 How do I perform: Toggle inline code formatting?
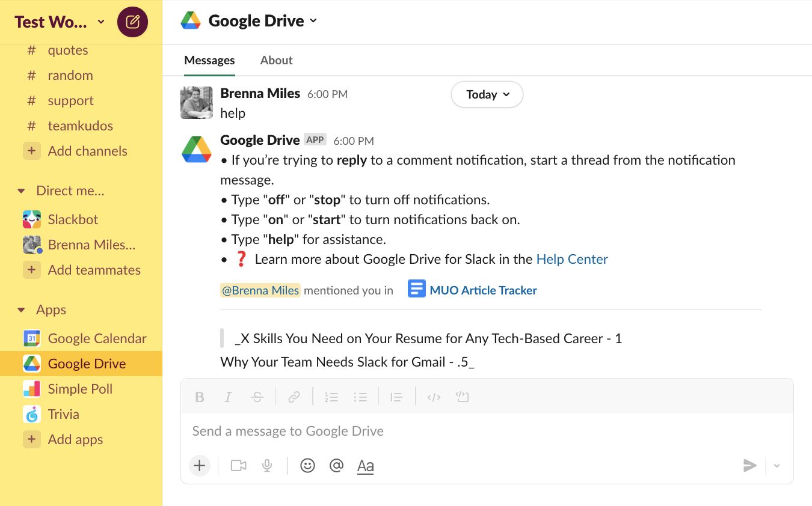pos(434,397)
